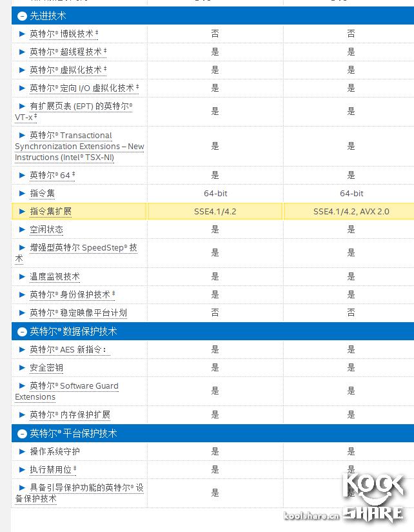Expand the arrow beside 英特尔 身份保护技术

pos(22,295)
